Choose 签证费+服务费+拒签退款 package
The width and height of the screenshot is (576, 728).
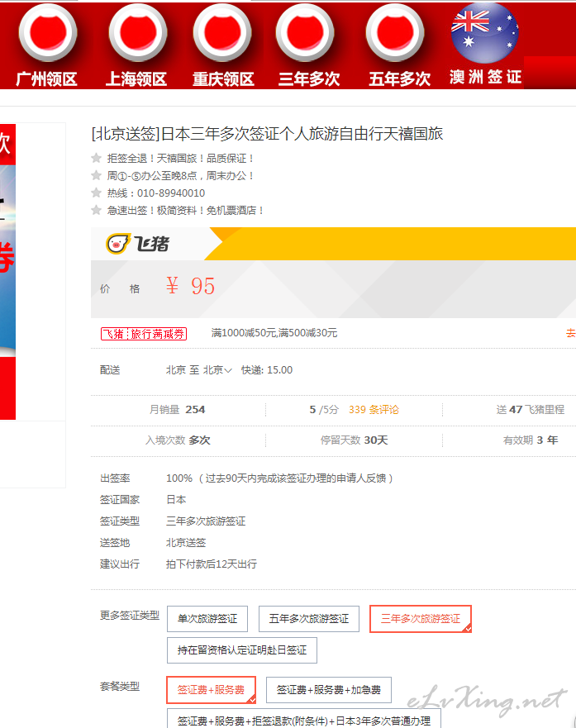[x=303, y=719]
